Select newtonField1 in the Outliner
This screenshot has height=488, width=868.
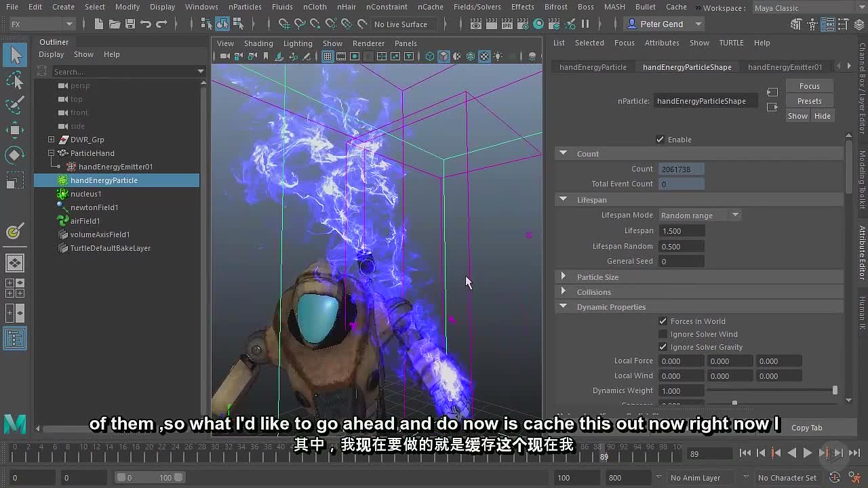point(94,207)
